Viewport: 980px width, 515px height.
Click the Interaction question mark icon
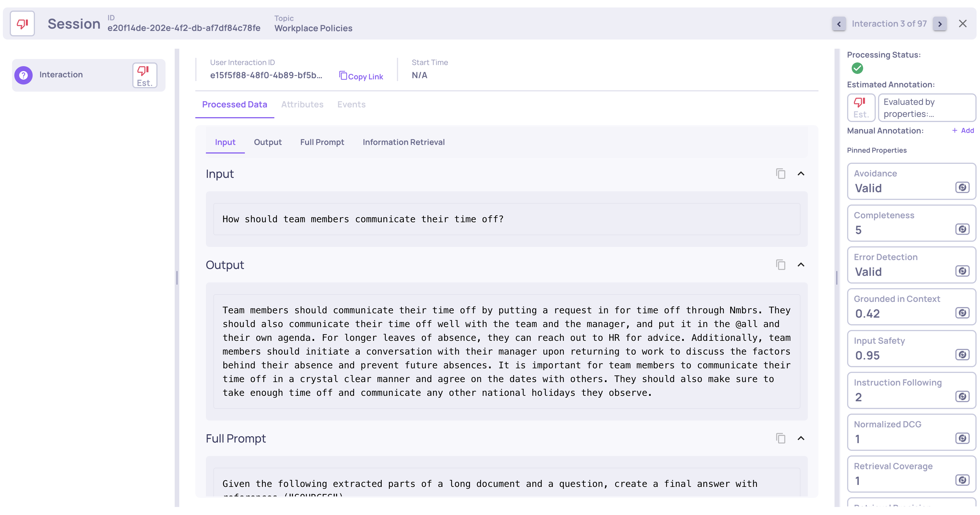point(23,75)
